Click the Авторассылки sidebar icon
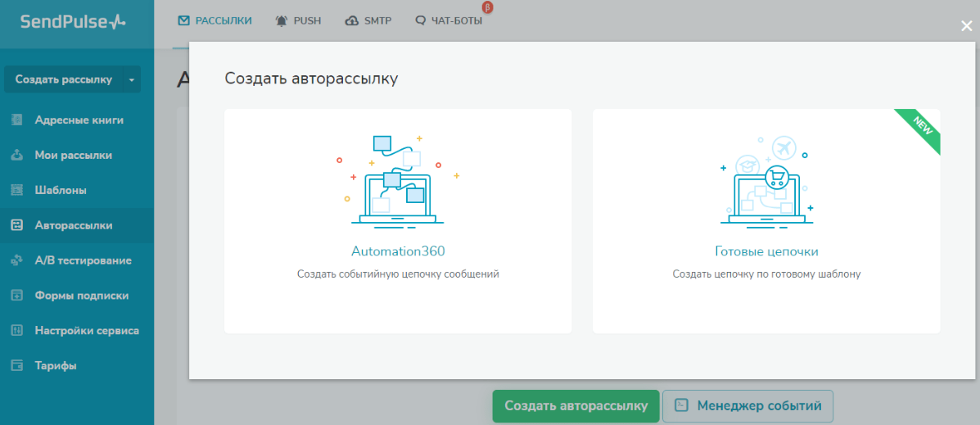The image size is (980, 425). 16,226
